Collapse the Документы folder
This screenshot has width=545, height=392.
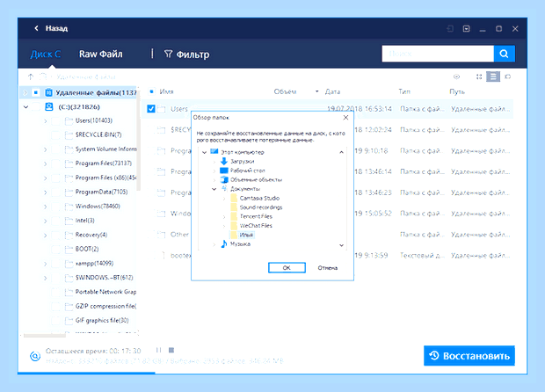pyautogui.click(x=214, y=189)
